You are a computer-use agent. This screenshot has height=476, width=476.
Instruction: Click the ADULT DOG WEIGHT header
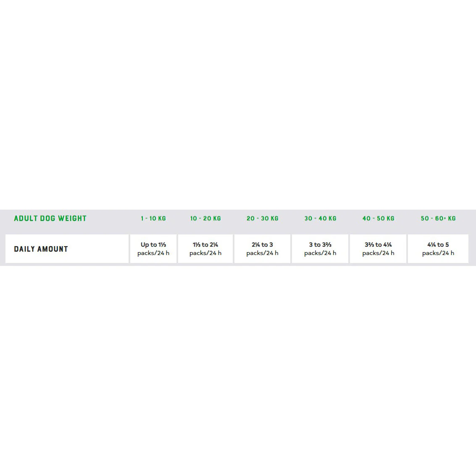pos(50,218)
